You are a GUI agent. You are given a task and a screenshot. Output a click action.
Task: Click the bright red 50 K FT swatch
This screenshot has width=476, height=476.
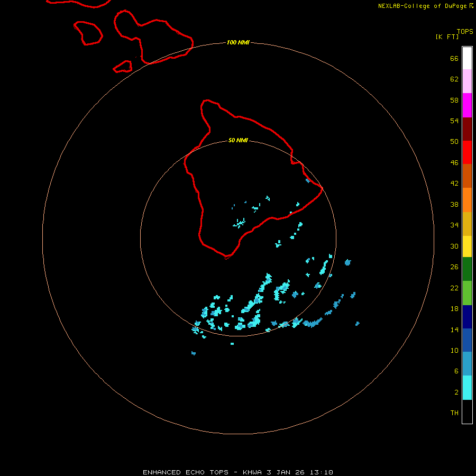point(467,152)
